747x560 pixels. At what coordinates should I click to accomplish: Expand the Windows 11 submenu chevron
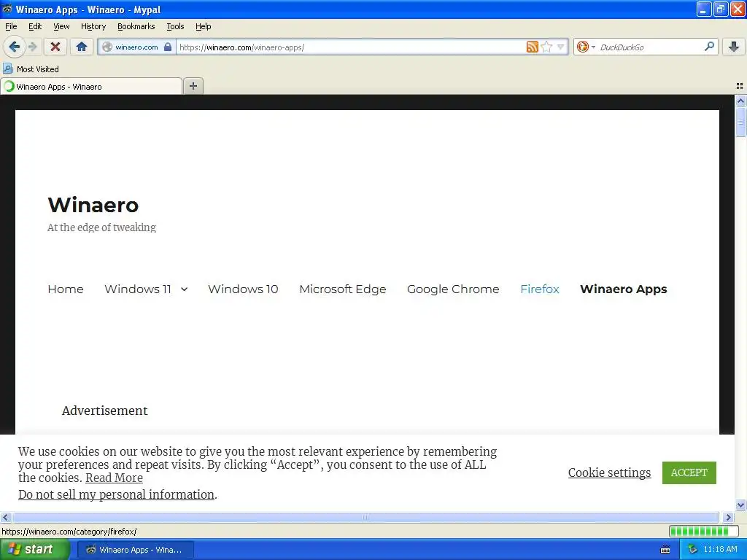pos(185,289)
